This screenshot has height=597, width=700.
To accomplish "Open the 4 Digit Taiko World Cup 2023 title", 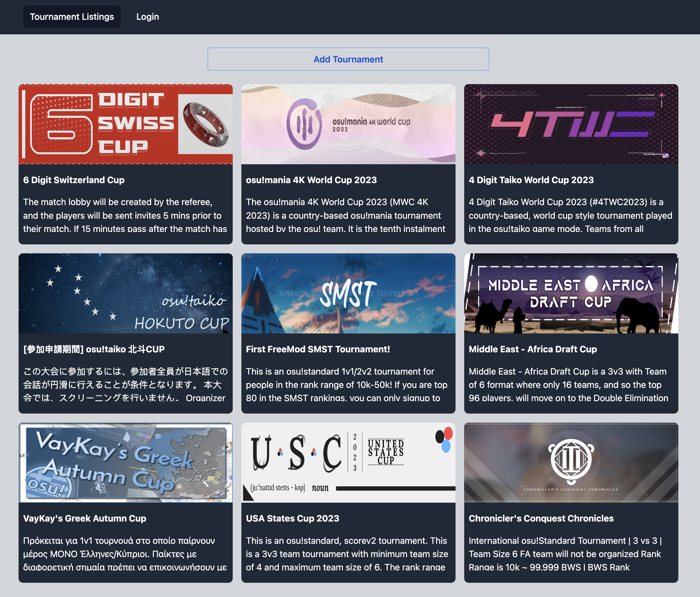I will pos(531,180).
